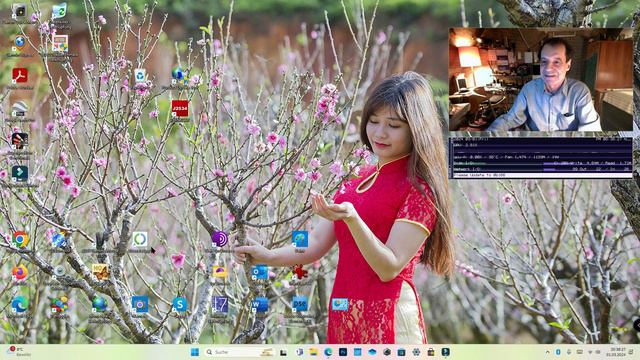The image size is (640, 360).
Task: Open the window-style control panel shortcut
Action: [60, 43]
